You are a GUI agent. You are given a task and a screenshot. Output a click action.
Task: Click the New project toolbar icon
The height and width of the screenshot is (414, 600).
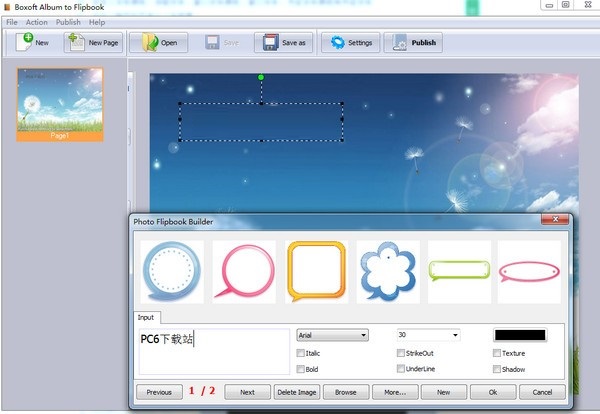[32, 42]
